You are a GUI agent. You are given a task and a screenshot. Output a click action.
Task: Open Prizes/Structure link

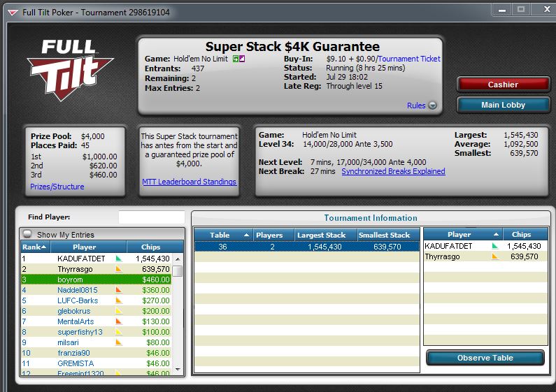[57, 187]
